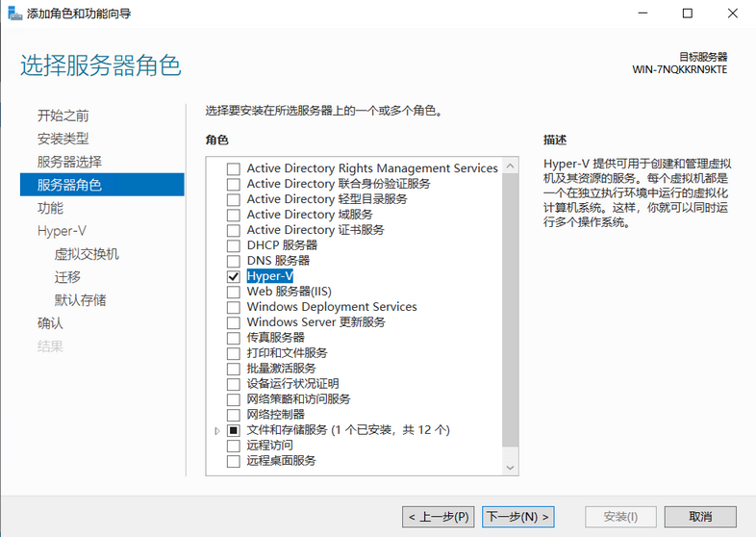Go to 服务器选择 wizard step
Viewport: 756px width, 537px height.
[69, 162]
